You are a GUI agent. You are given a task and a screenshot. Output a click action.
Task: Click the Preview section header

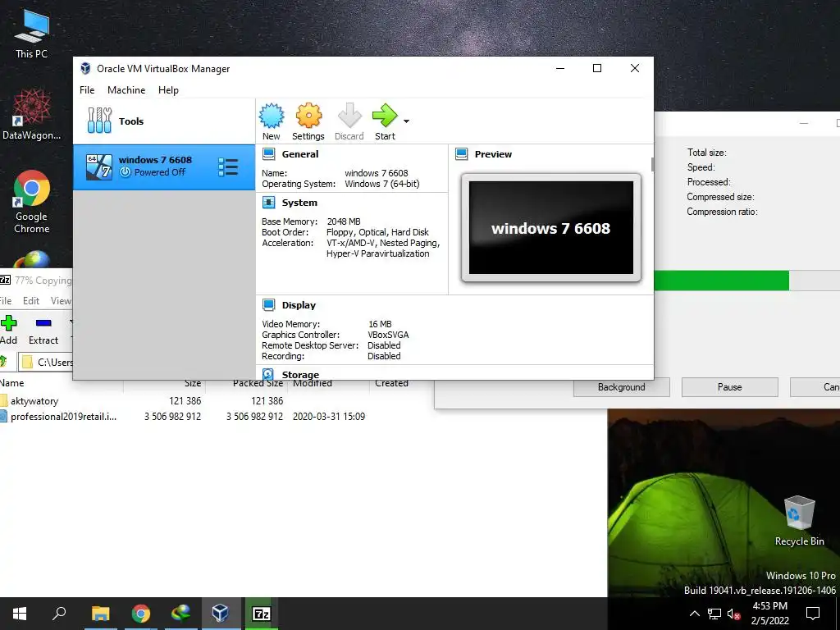(493, 154)
